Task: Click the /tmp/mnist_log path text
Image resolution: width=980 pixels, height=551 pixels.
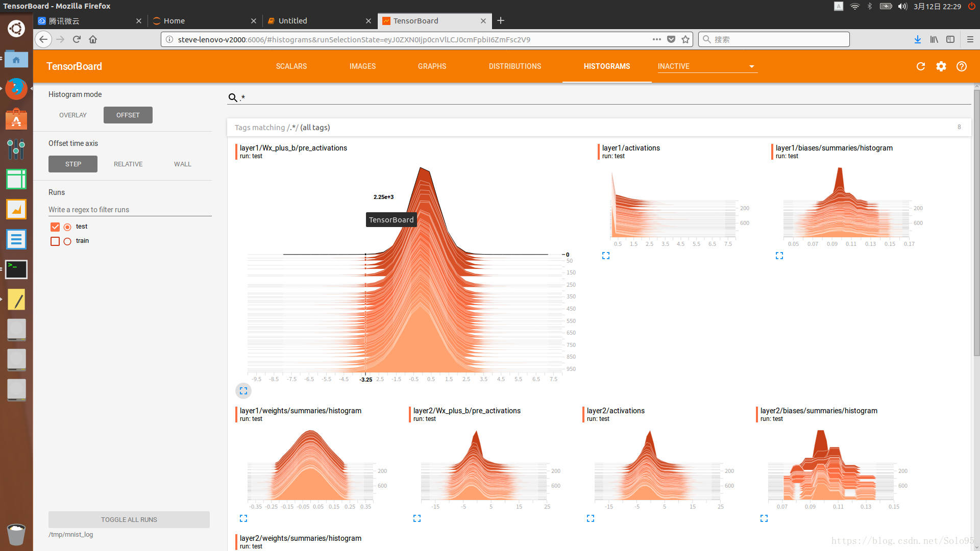Action: pos(71,535)
